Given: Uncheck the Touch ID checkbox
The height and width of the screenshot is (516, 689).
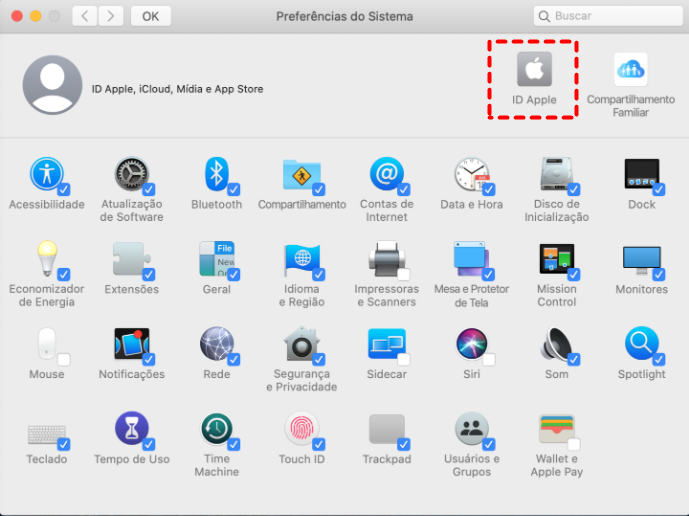Looking at the screenshot, I should (x=319, y=444).
